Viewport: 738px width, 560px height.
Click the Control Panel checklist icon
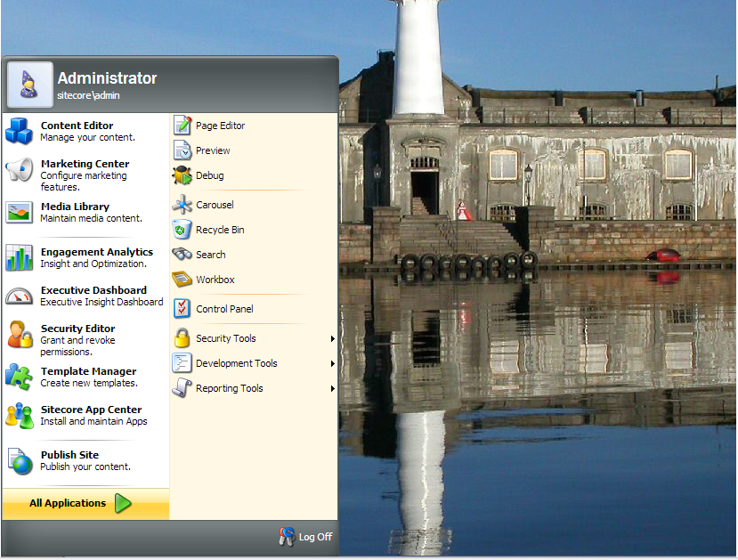(182, 309)
